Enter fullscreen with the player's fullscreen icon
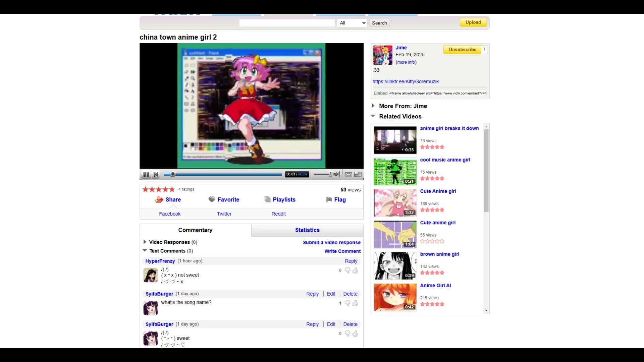The width and height of the screenshot is (644, 362). coord(358,174)
